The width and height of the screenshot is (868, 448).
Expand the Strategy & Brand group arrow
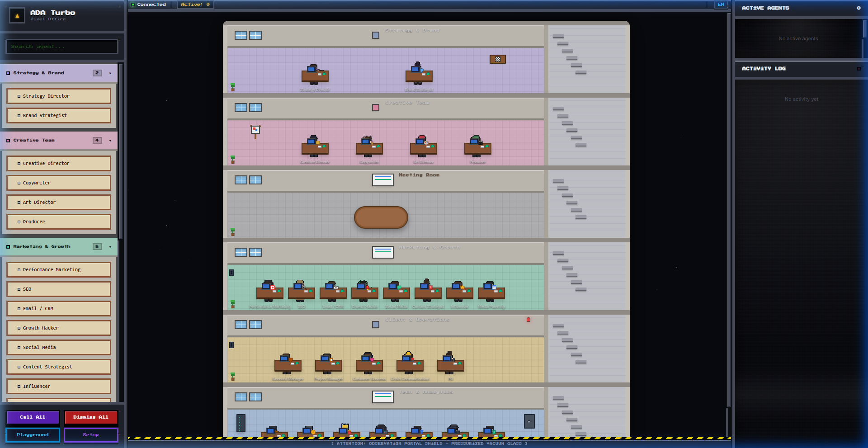[110, 73]
